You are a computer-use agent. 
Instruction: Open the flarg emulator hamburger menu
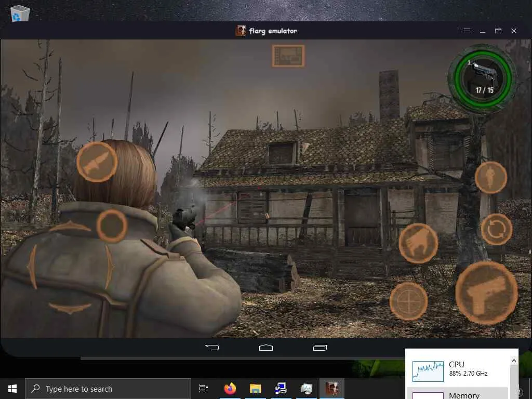point(467,31)
